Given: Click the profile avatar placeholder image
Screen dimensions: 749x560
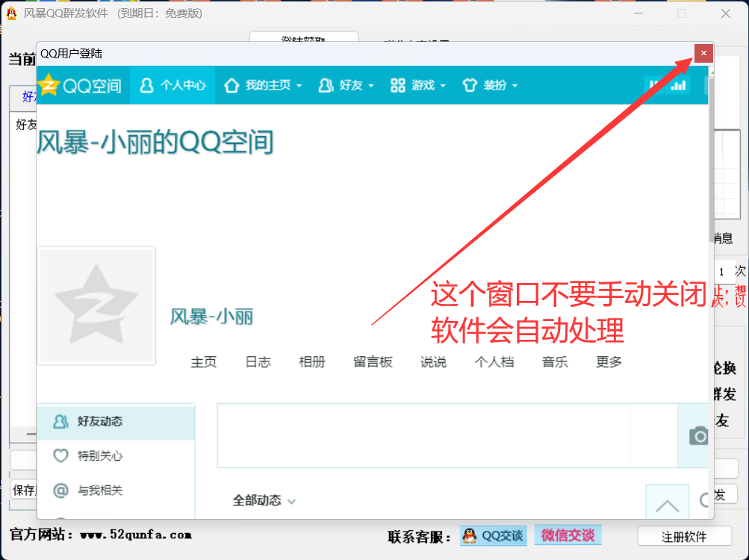Looking at the screenshot, I should click(96, 306).
